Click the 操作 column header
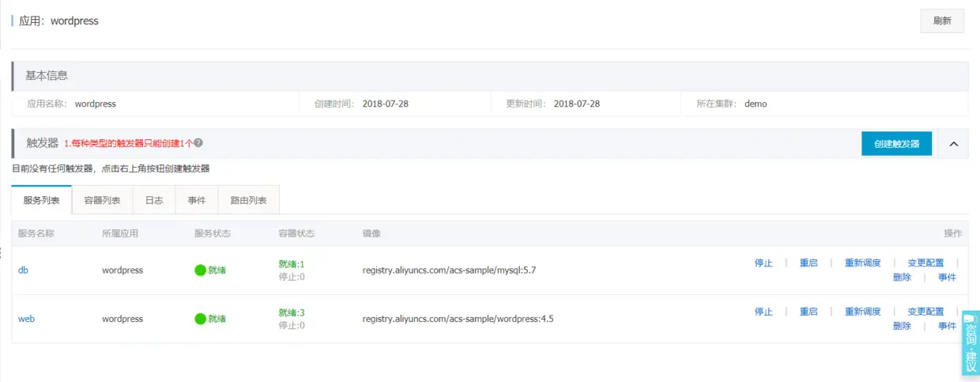 (x=953, y=233)
